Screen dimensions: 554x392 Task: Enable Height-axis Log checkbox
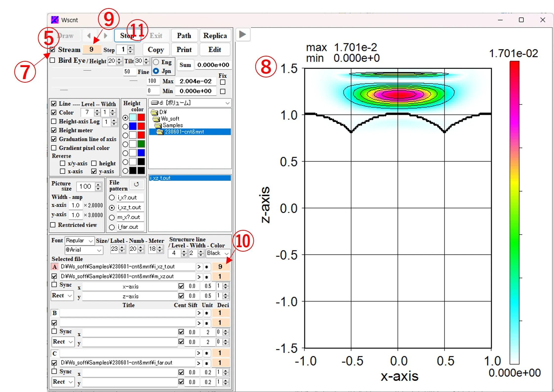pyautogui.click(x=54, y=121)
